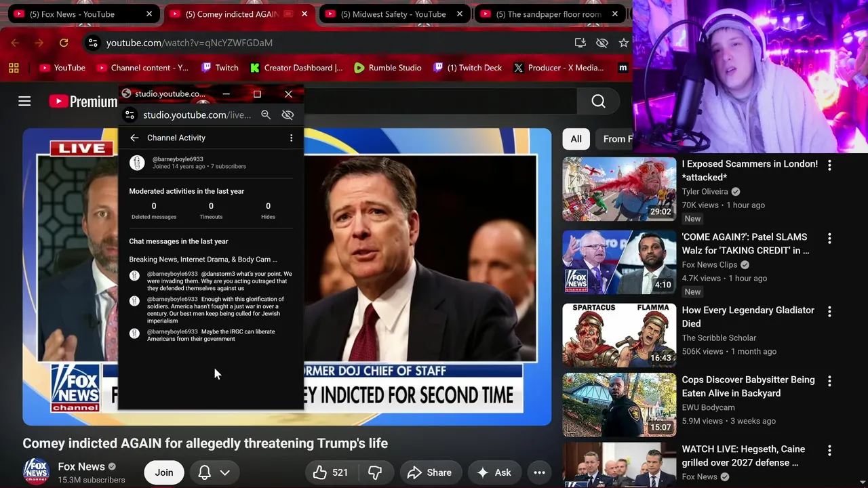
Task: Open options menu for Babysitter video
Action: pyautogui.click(x=829, y=382)
